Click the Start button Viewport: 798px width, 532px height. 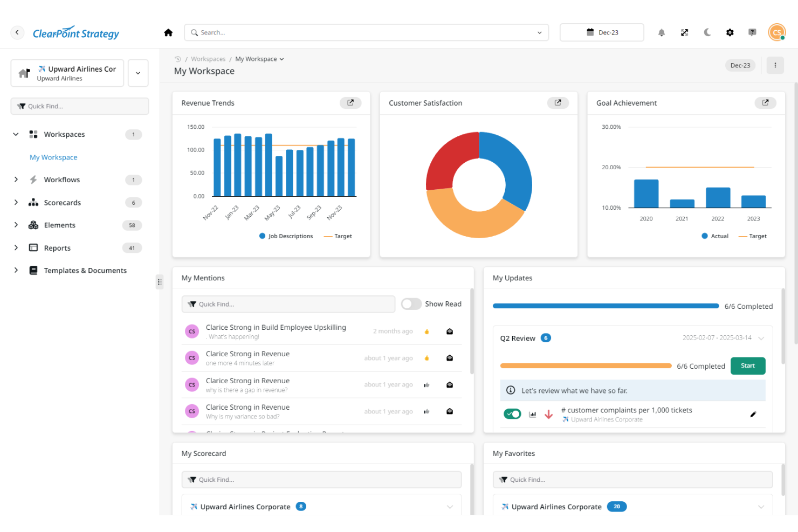point(748,365)
